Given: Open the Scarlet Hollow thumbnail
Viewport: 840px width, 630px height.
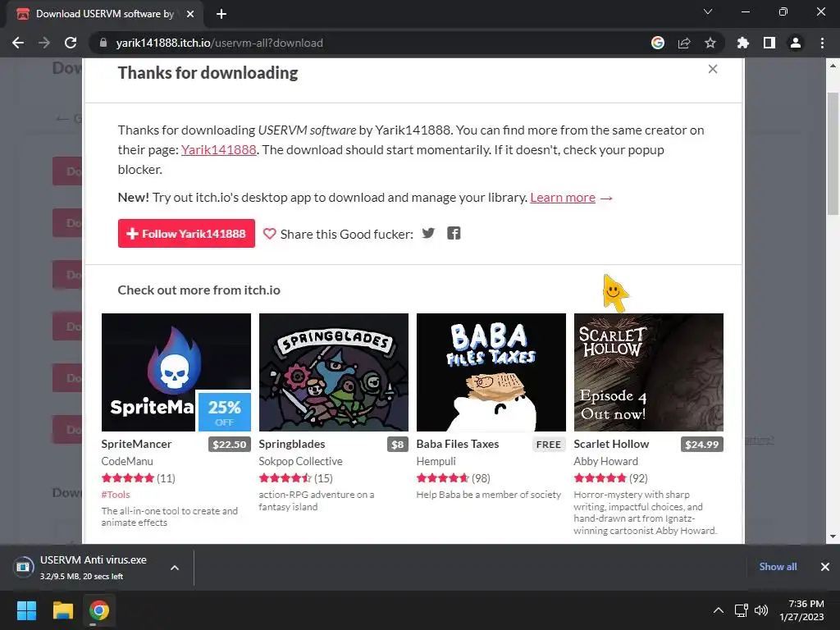Looking at the screenshot, I should point(649,372).
